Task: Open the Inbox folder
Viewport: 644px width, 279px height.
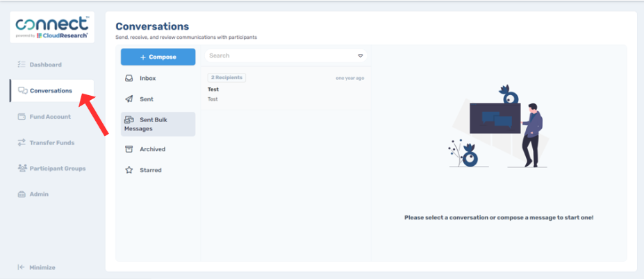Action: click(158, 78)
